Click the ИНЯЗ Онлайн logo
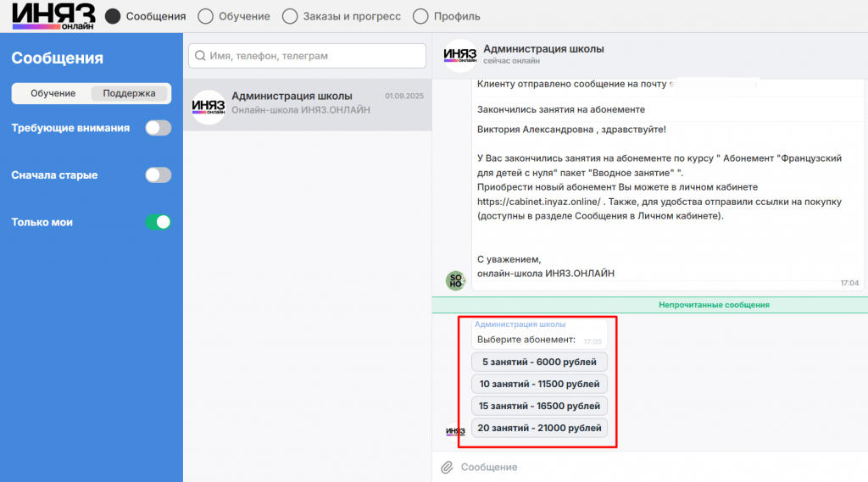Image resolution: width=868 pixels, height=482 pixels. coord(52,16)
